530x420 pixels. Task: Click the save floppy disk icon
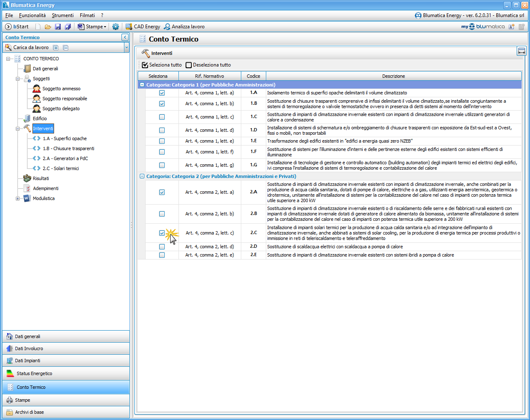point(58,27)
